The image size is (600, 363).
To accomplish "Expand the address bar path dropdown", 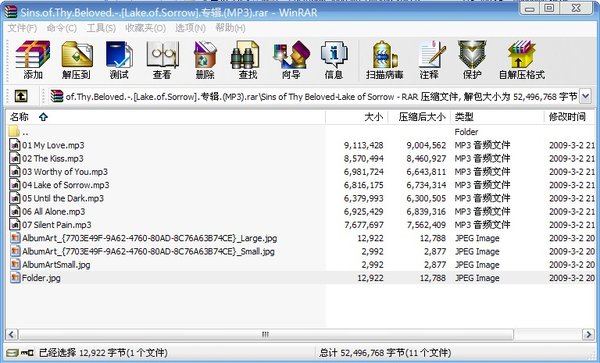I will (x=585, y=96).
